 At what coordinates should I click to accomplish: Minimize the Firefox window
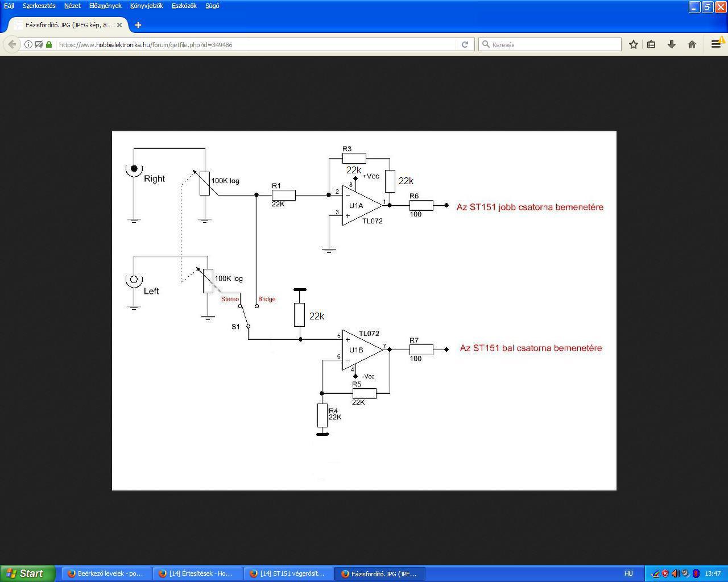click(694, 7)
